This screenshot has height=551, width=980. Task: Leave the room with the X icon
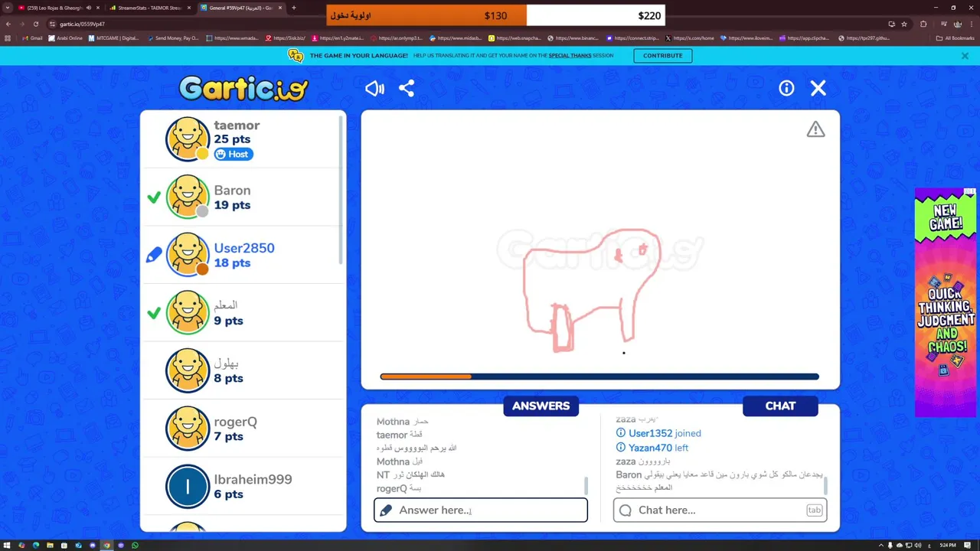click(x=818, y=89)
